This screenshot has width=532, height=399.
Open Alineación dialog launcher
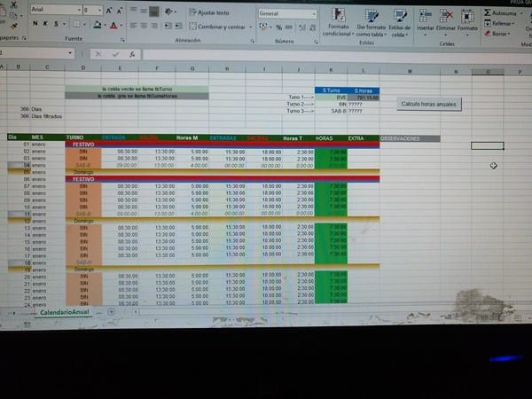point(253,41)
